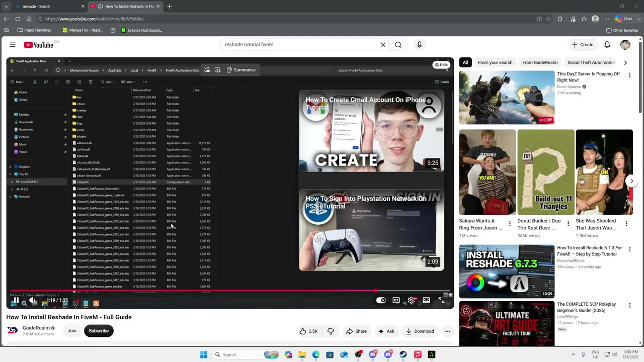This screenshot has width=644, height=362.
Task: Enter fullscreen video mode
Action: coord(441,300)
